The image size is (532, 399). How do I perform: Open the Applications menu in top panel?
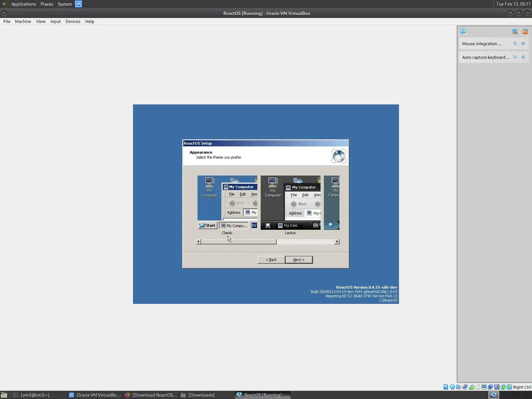[23, 4]
